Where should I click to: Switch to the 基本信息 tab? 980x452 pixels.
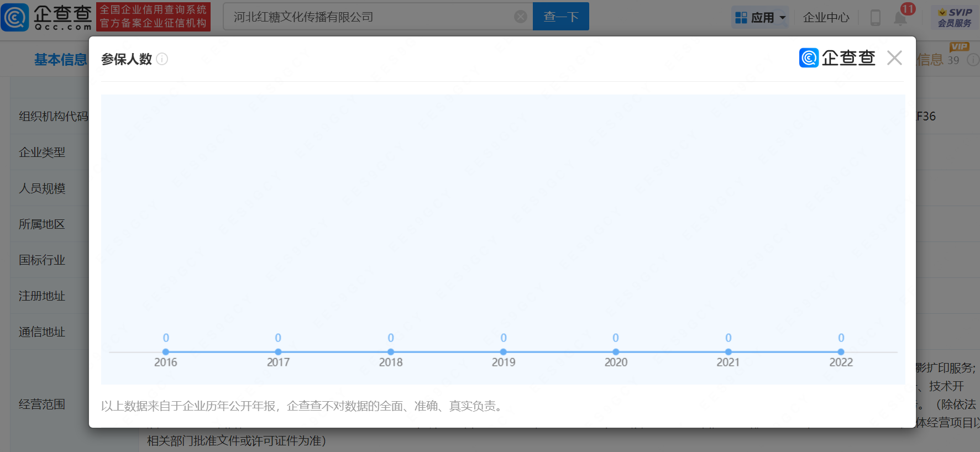(x=60, y=60)
